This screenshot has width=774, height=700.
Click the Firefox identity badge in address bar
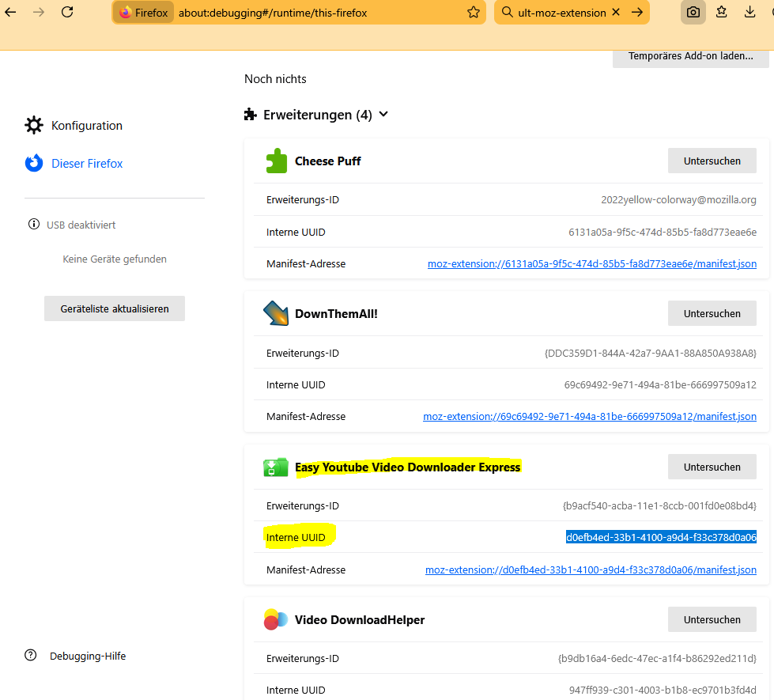pyautogui.click(x=143, y=13)
